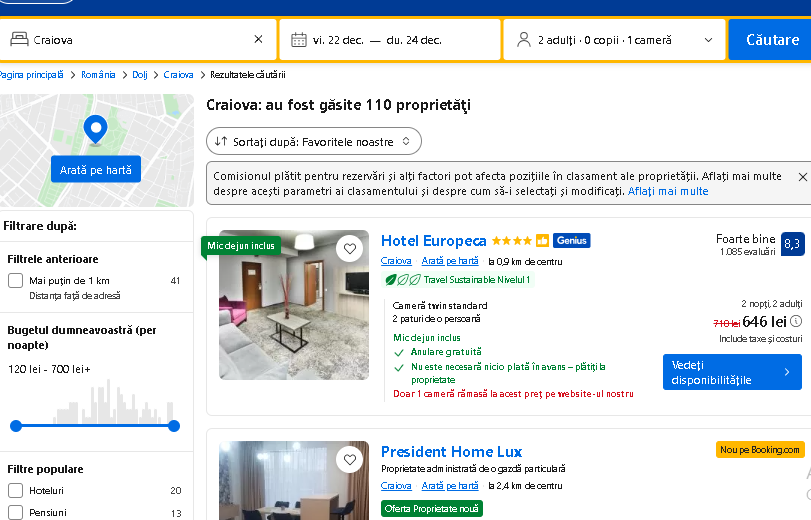Image resolution: width=811 pixels, height=520 pixels.
Task: Click the date field vi. 22 dec.
Action: (x=390, y=40)
